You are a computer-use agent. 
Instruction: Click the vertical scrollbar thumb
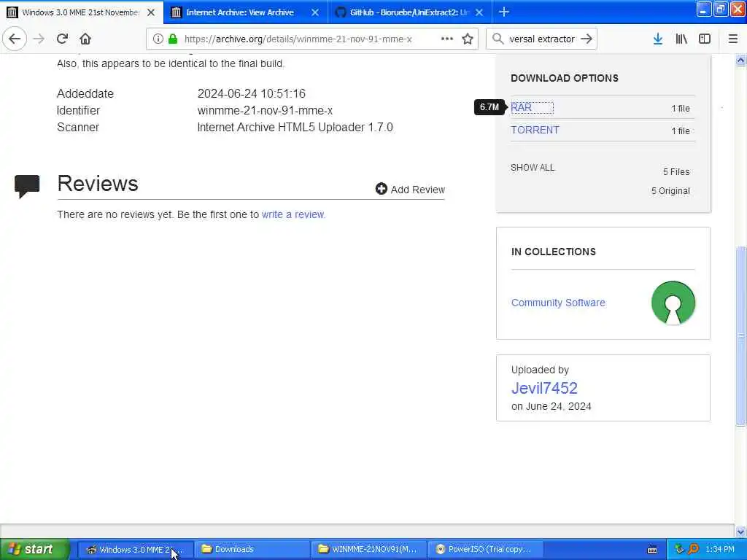pyautogui.click(x=740, y=335)
